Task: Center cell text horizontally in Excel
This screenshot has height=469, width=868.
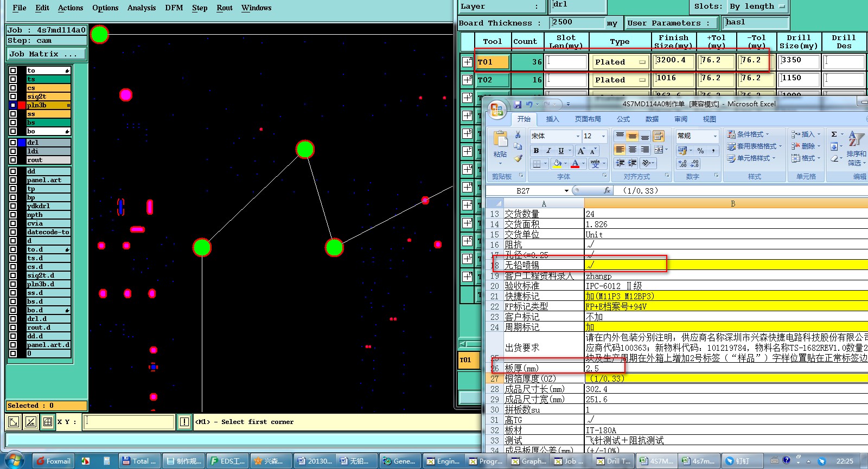Action: point(632,150)
